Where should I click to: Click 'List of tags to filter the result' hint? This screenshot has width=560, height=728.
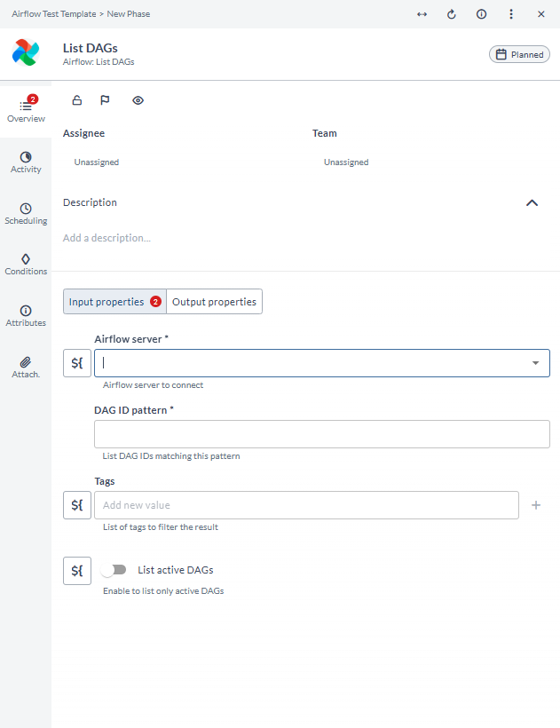point(161,527)
